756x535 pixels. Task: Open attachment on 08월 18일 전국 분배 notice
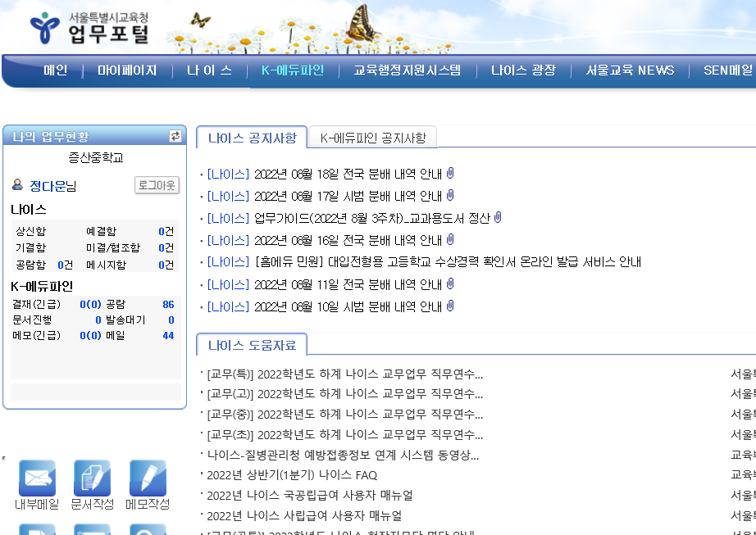(450, 173)
